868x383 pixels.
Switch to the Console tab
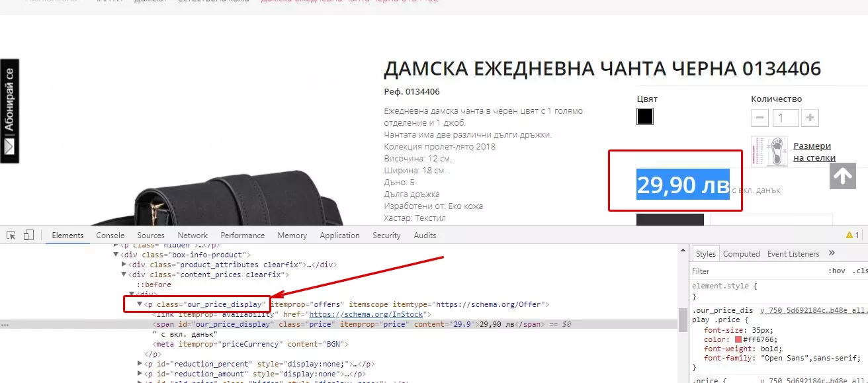tap(110, 235)
